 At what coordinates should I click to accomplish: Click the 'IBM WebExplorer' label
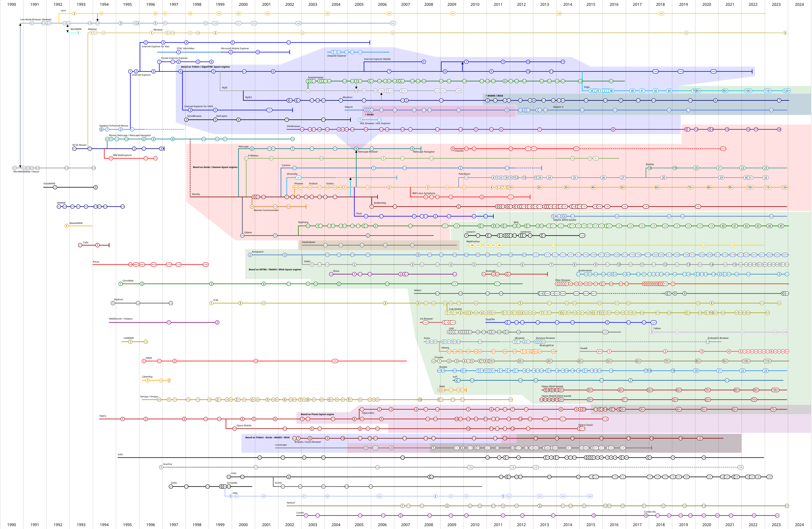(122, 155)
